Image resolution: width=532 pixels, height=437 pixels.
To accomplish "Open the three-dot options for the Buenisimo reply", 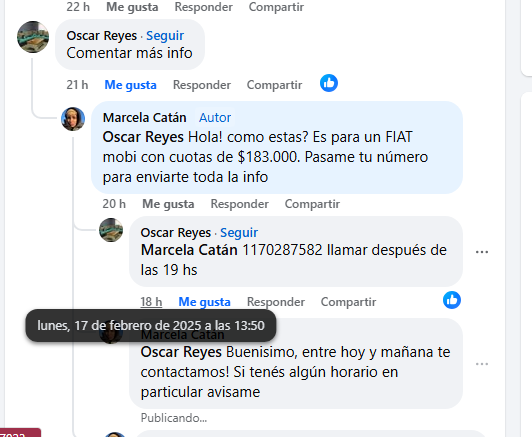I will (482, 364).
